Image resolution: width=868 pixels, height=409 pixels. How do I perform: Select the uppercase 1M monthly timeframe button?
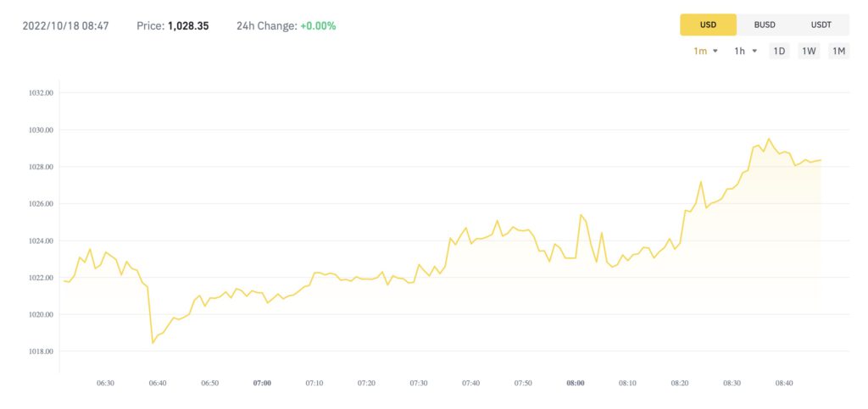click(838, 51)
